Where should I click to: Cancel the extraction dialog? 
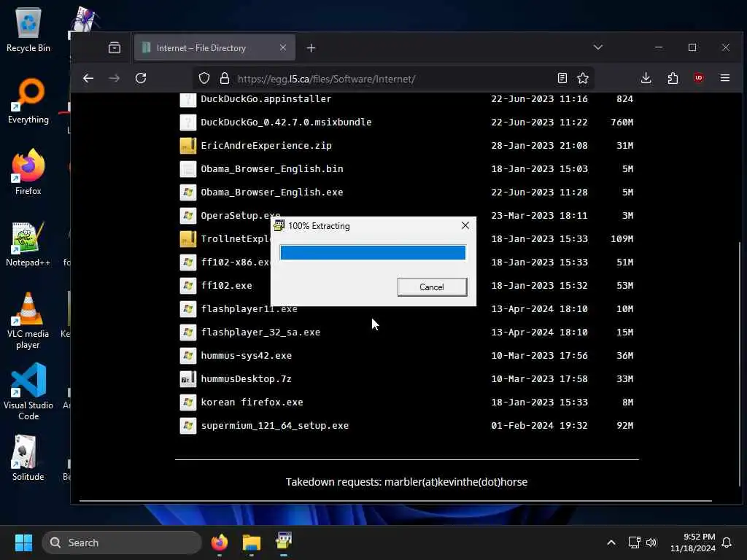(x=432, y=287)
